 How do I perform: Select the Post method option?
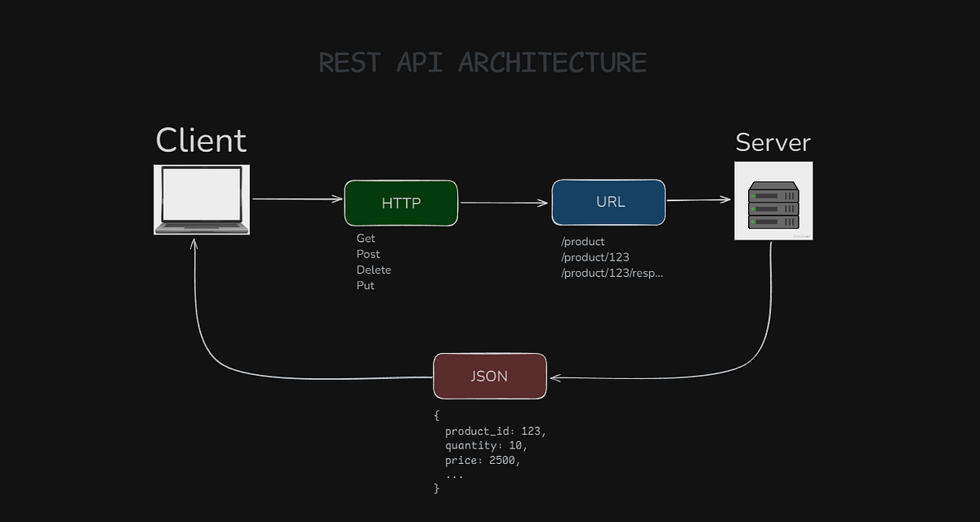(368, 254)
